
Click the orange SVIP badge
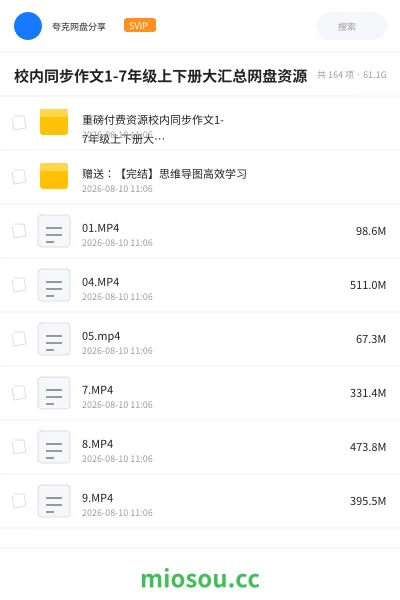(x=140, y=25)
